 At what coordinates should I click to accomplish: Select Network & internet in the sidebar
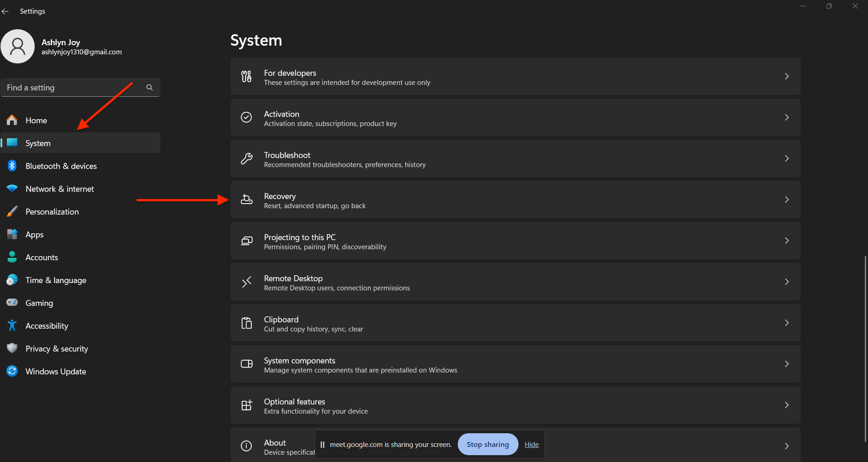click(x=59, y=189)
